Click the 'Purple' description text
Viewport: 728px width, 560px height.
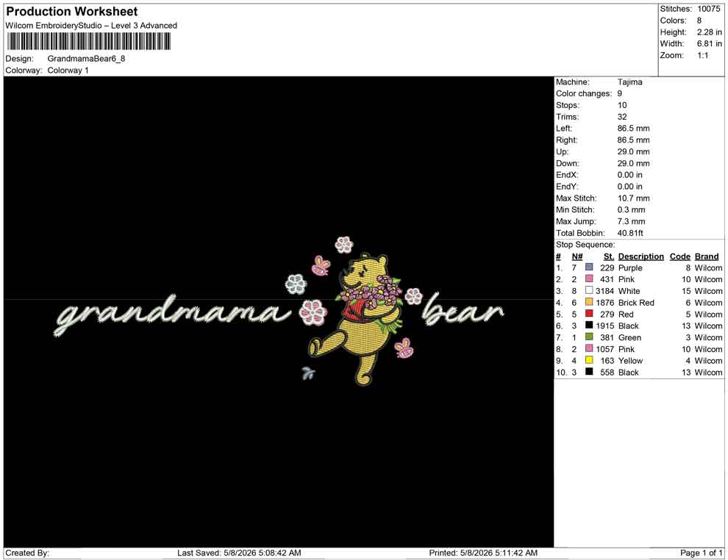(630, 268)
